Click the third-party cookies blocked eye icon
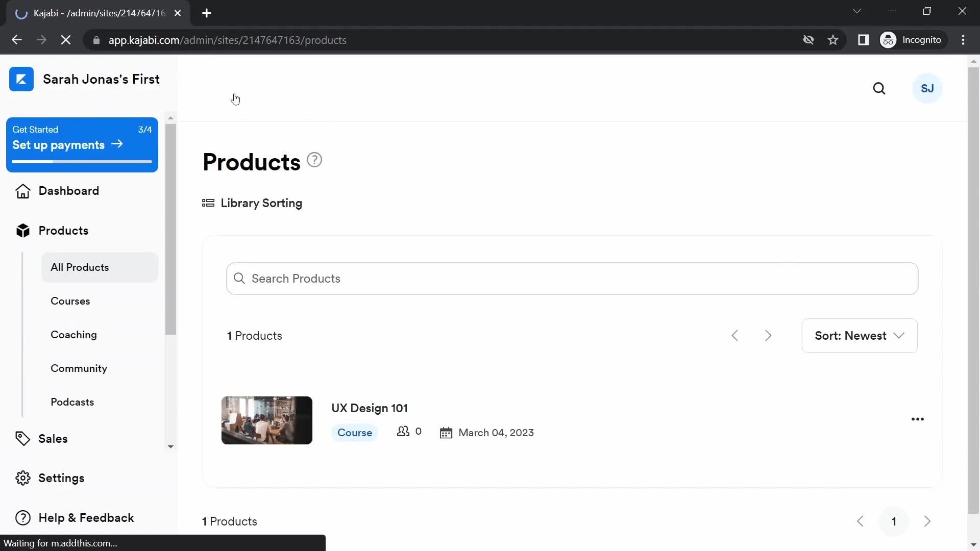This screenshot has width=980, height=551. (808, 40)
